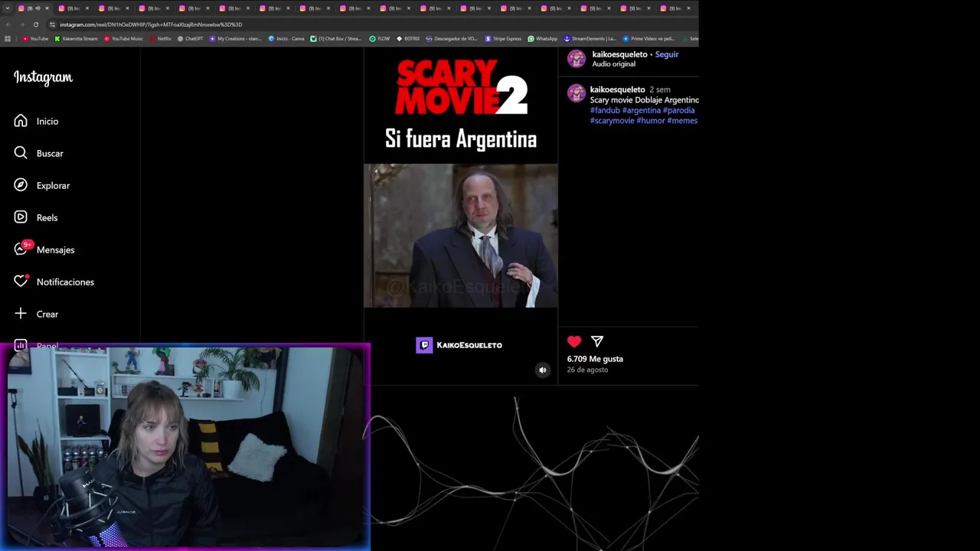Screen dimensions: 980x551
Task: Open the ChatGPT bookmark
Action: click(x=190, y=38)
